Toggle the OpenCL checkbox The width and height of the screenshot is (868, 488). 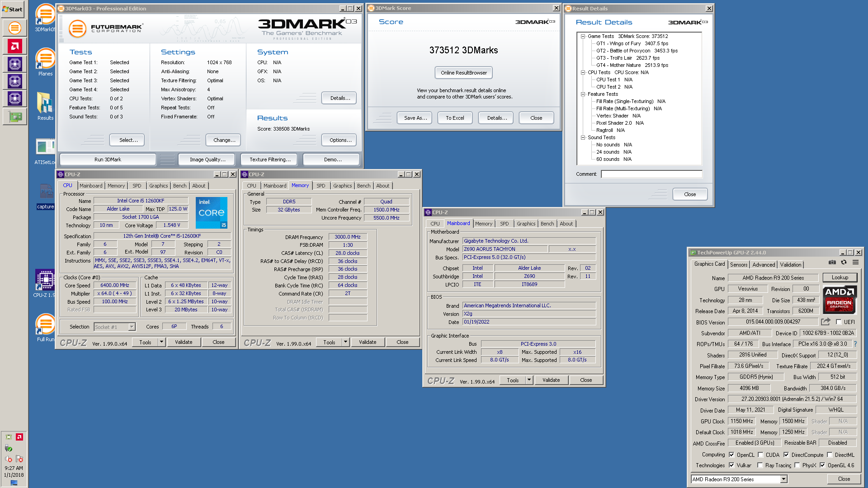click(731, 455)
